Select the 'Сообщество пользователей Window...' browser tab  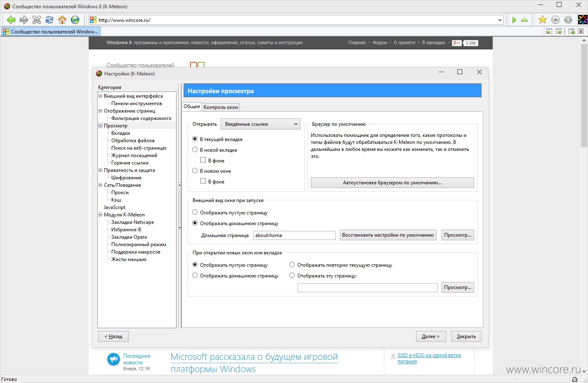point(51,31)
